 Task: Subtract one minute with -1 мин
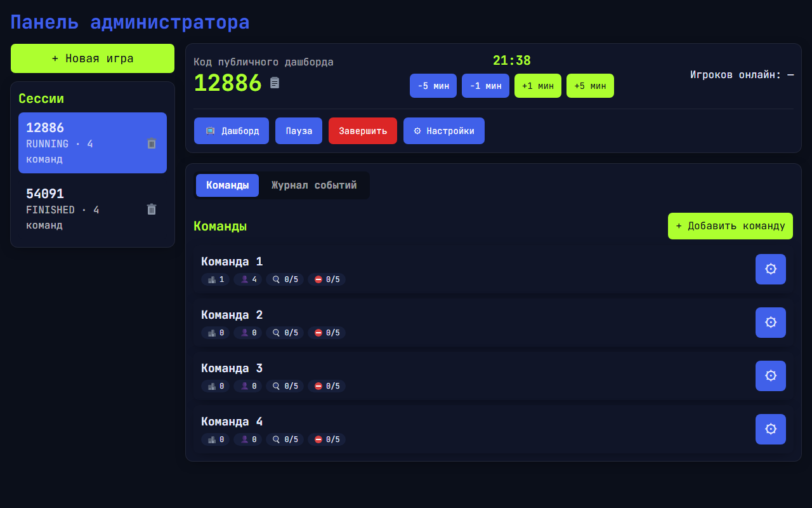[485, 86]
